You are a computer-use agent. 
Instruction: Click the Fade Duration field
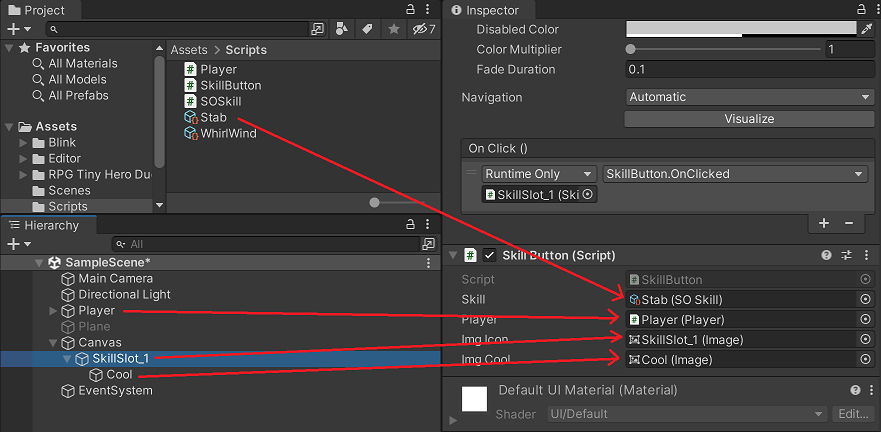click(750, 70)
